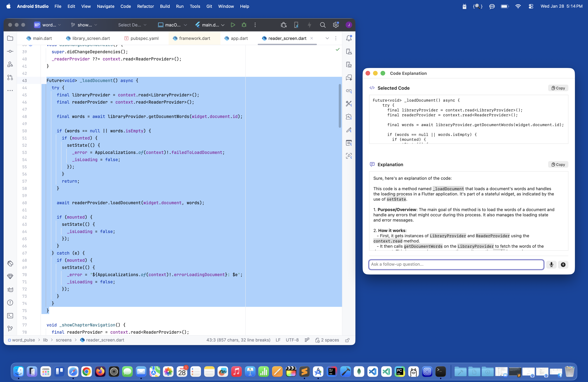
Task: Copy the code explanation text
Action: point(558,164)
